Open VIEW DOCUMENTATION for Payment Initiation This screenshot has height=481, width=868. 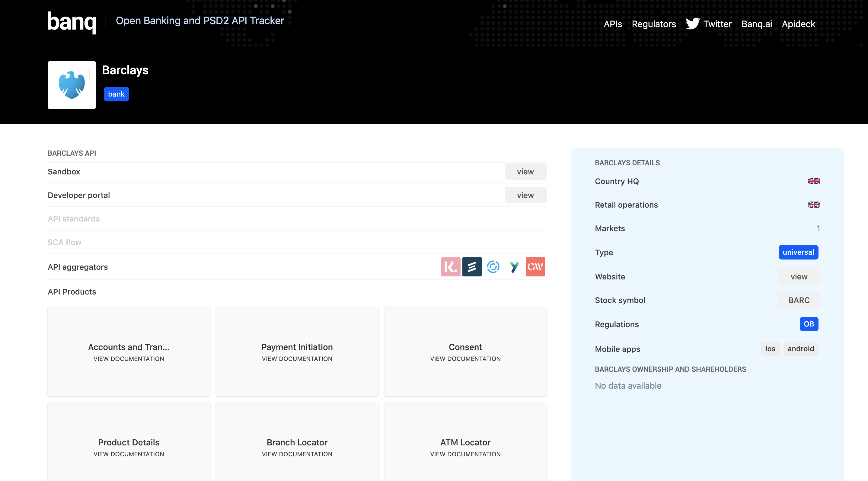(297, 359)
